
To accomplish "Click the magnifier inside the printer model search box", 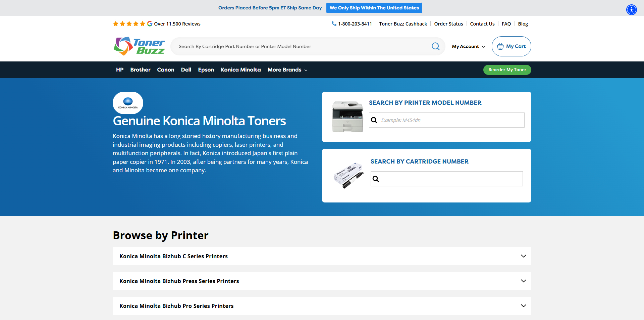I will point(374,120).
